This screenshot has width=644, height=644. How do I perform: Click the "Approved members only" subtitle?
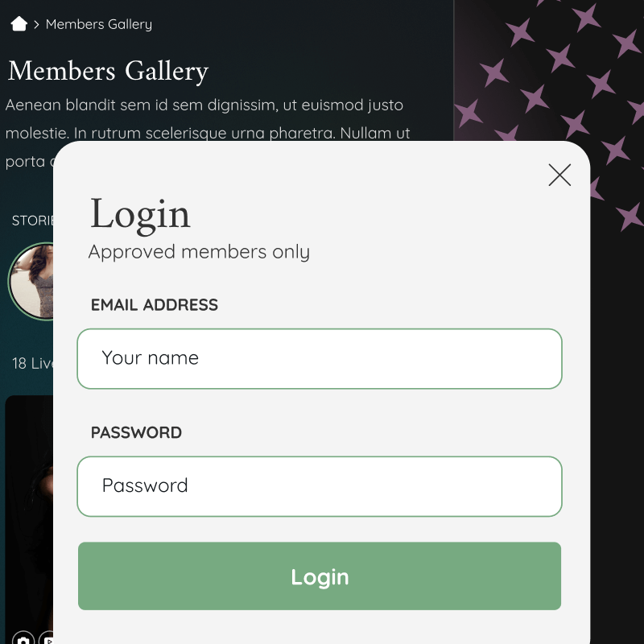coord(199,252)
